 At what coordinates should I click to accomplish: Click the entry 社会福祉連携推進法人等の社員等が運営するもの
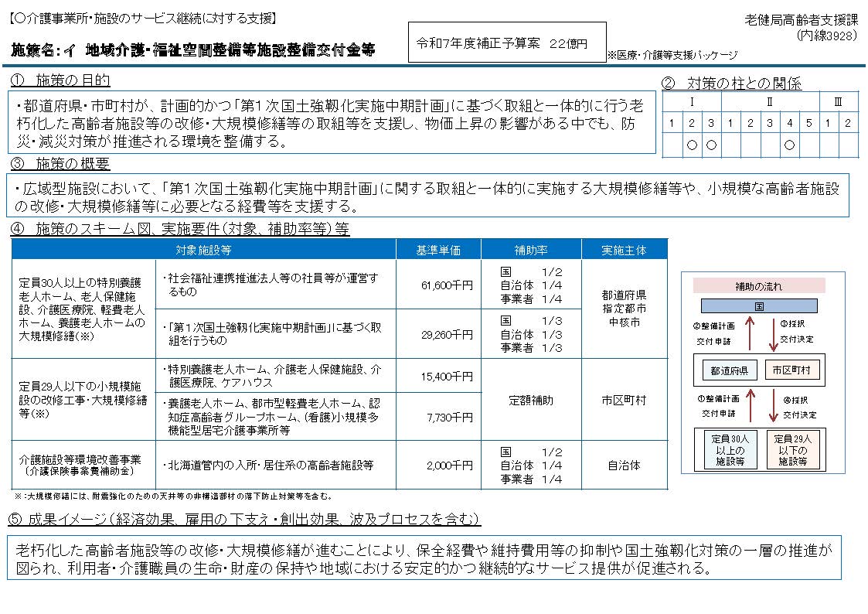click(271, 285)
